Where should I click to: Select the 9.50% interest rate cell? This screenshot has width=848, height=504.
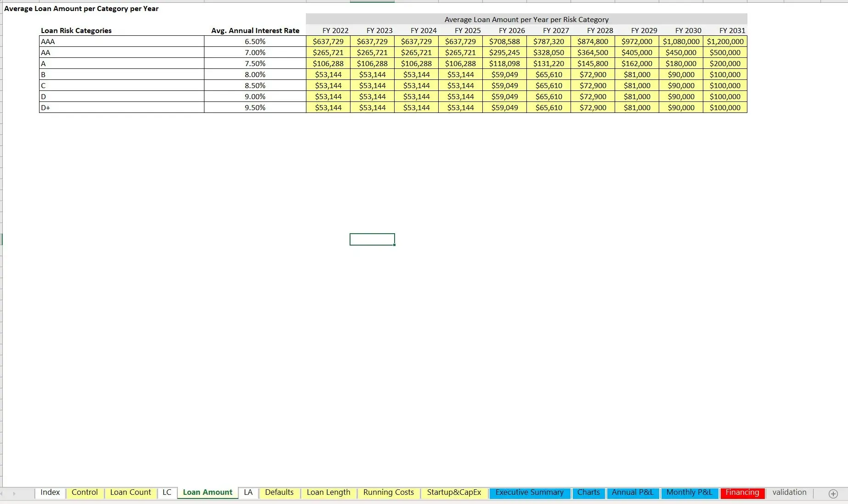point(255,107)
